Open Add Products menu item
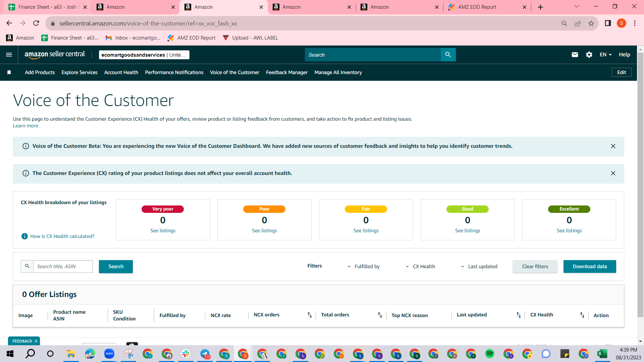The image size is (644, 362). [x=40, y=72]
